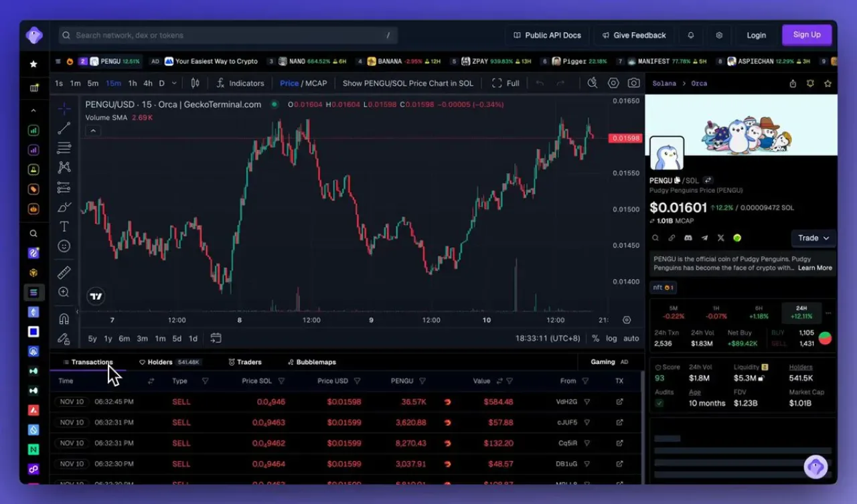Toggle log scale on chart

click(611, 338)
